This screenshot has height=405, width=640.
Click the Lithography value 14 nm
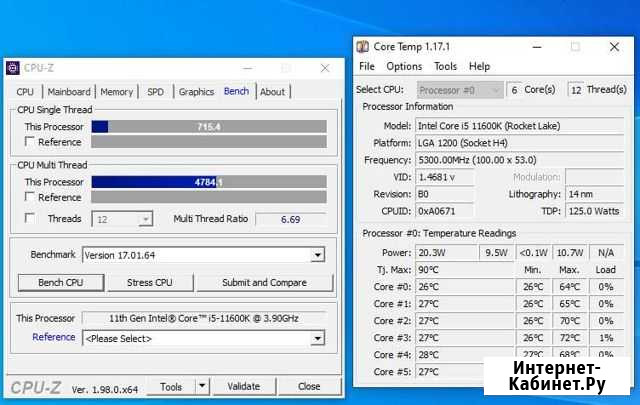(x=595, y=194)
